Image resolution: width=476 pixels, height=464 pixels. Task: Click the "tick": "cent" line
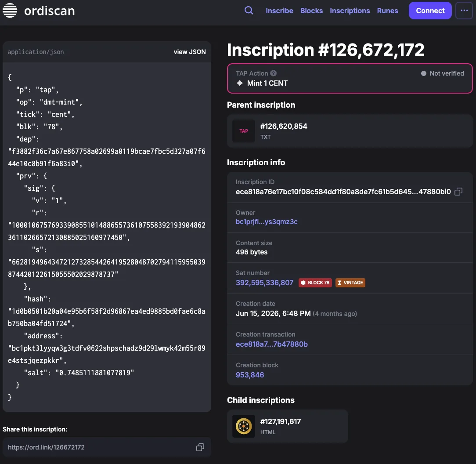(45, 114)
